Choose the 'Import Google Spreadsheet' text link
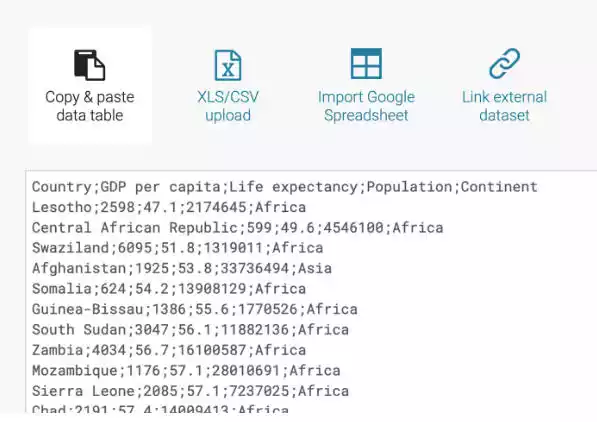The height and width of the screenshot is (422, 597). tap(366, 106)
